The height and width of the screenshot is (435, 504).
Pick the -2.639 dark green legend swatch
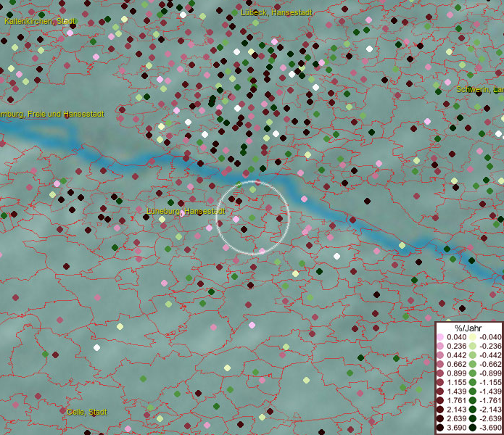(473, 418)
